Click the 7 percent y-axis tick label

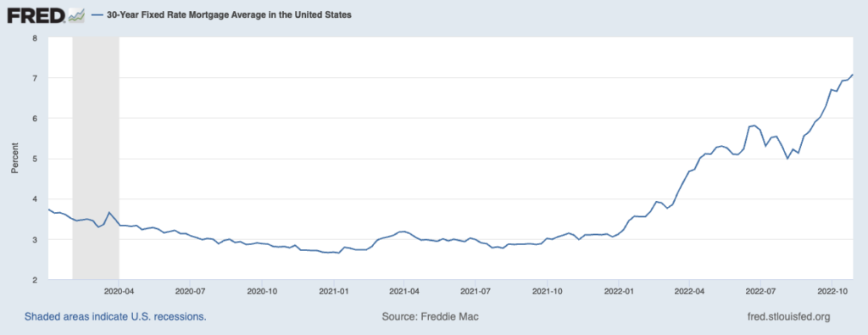(x=34, y=78)
